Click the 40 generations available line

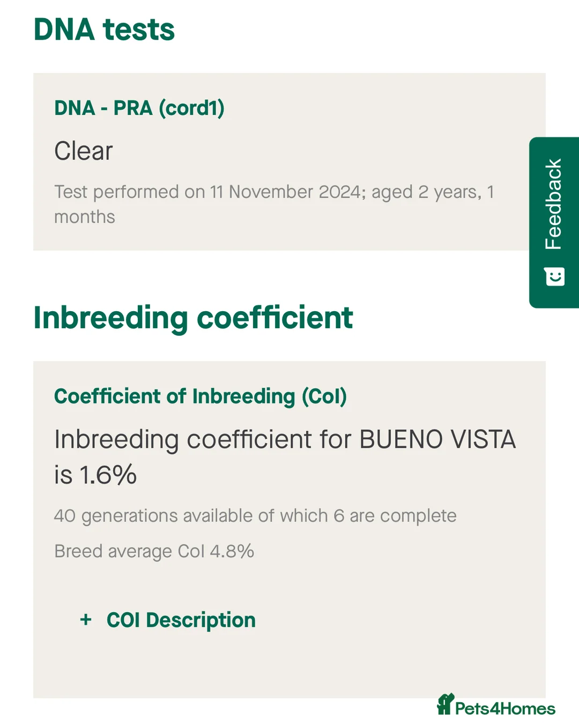point(255,516)
